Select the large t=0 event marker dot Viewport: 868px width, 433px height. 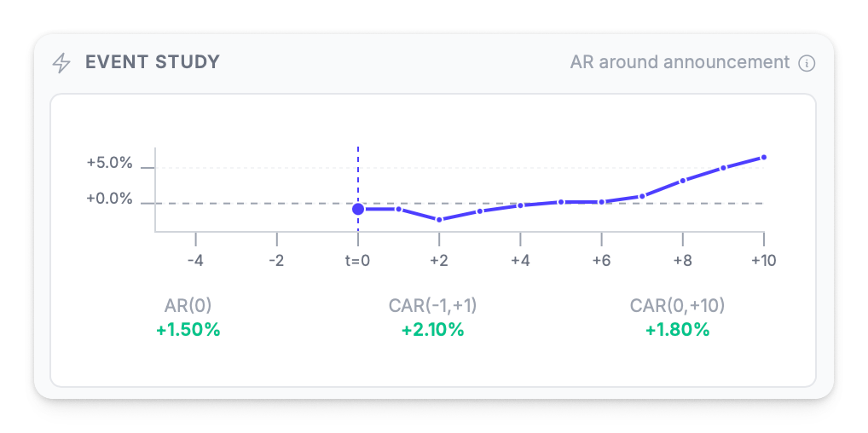358,209
